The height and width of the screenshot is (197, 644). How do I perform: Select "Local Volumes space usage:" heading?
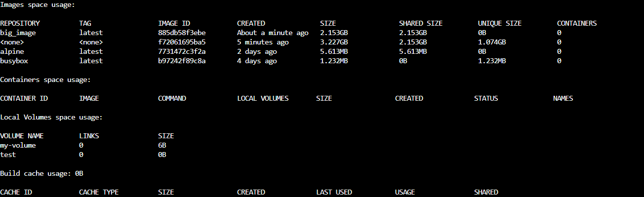coord(51,117)
